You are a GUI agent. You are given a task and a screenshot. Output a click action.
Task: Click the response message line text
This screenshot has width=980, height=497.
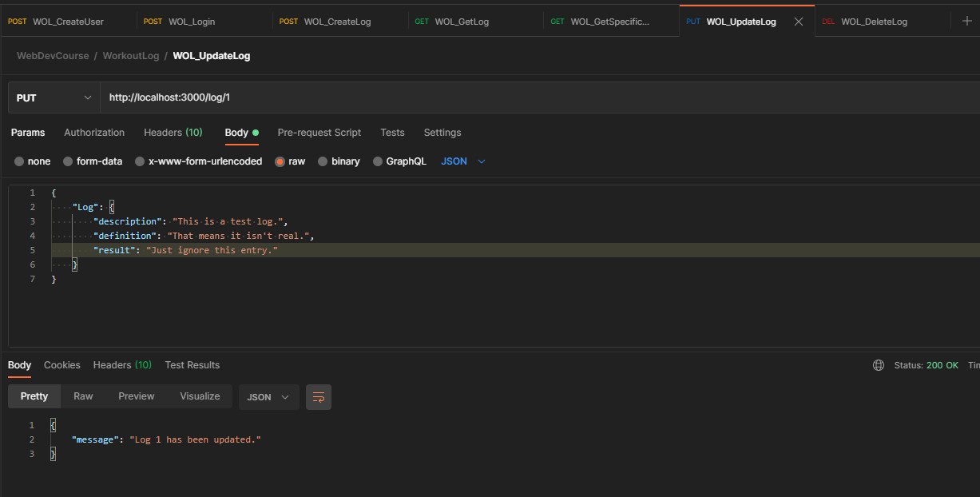click(x=166, y=439)
